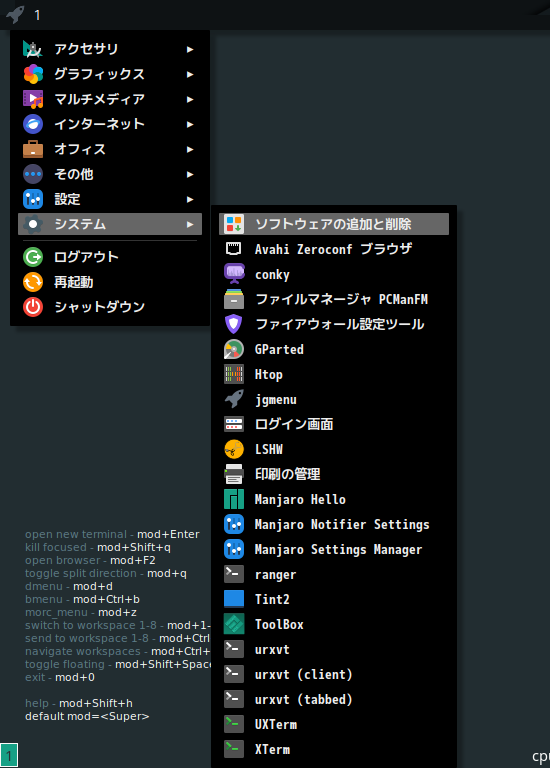This screenshot has width=550, height=768.
Task: Click the 'help - mod+Shift+h' text
Action: click(x=78, y=703)
